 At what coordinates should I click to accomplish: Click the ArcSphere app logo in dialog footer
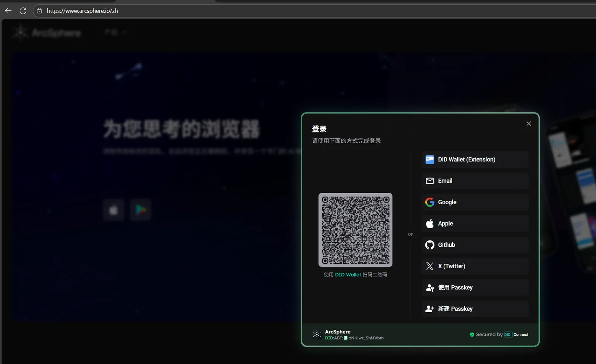pos(317,335)
